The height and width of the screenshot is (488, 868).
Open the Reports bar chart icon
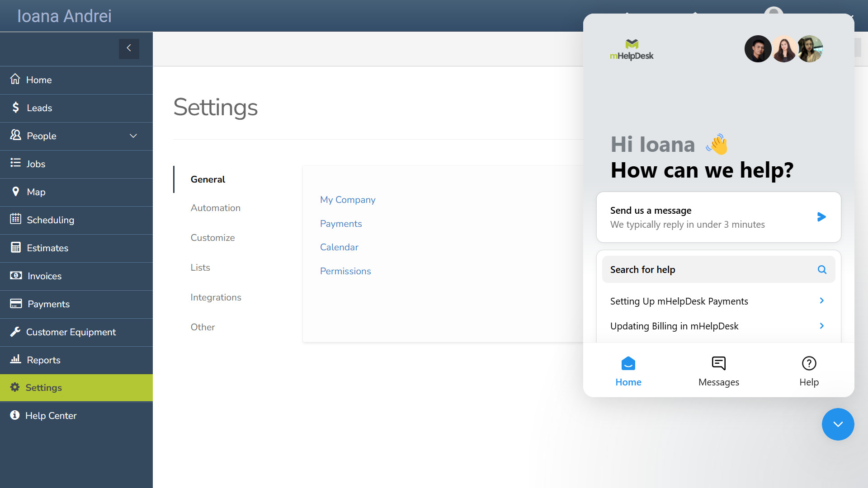click(x=15, y=360)
